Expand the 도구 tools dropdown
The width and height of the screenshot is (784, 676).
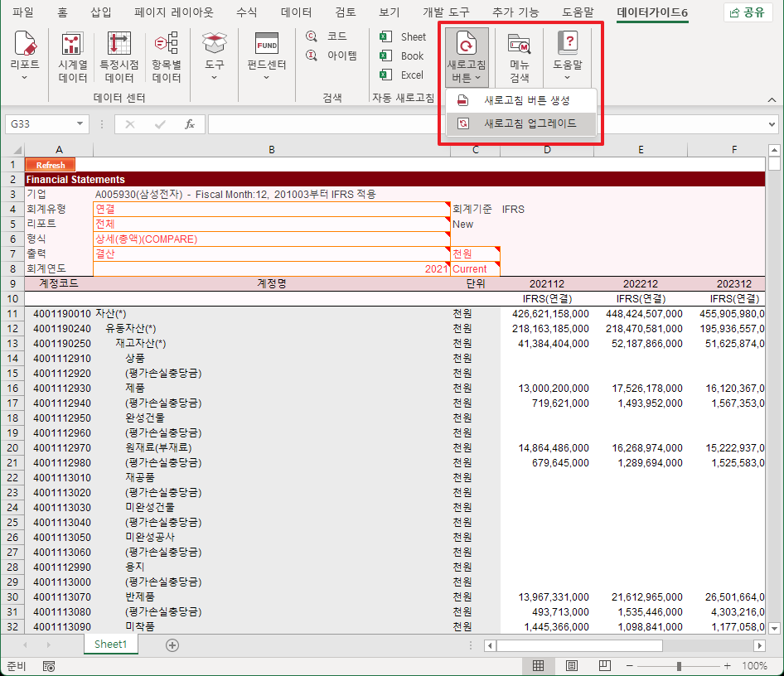214,77
